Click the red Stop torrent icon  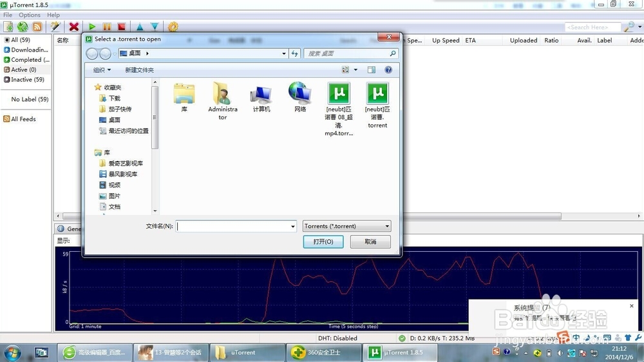(x=122, y=26)
